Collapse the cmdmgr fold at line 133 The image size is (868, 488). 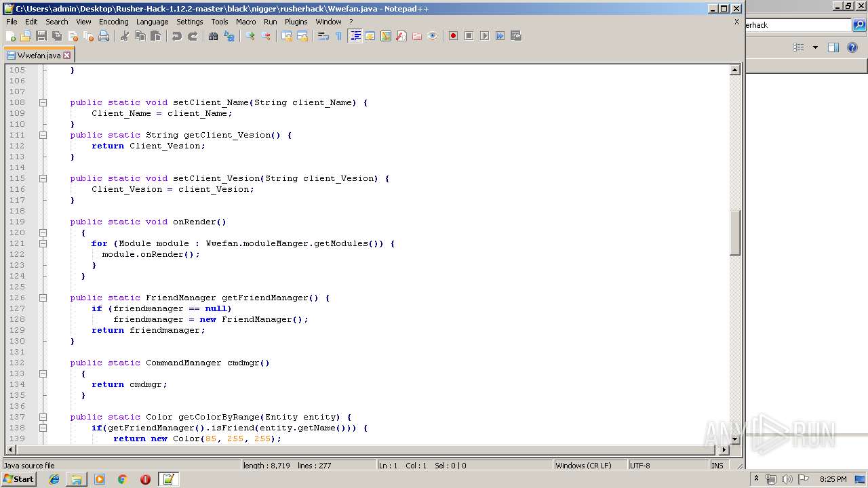[x=43, y=373]
